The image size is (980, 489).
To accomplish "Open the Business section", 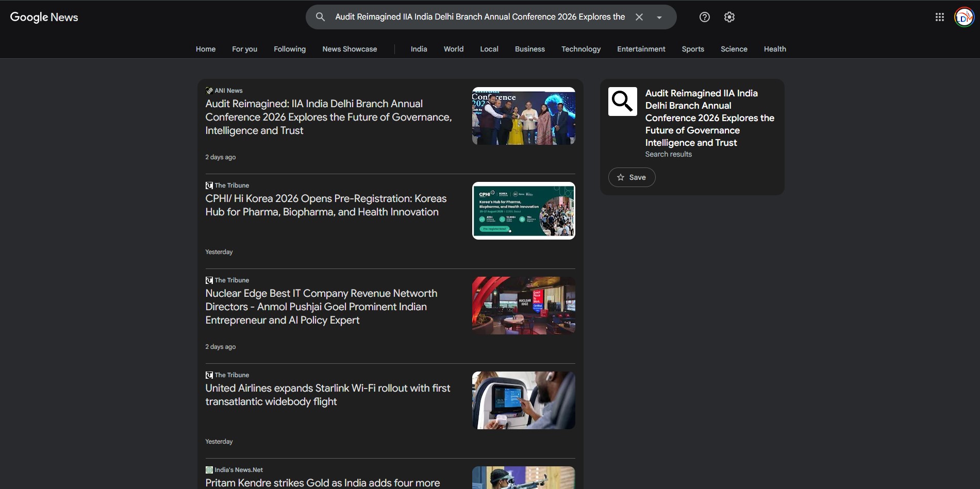I will (530, 49).
